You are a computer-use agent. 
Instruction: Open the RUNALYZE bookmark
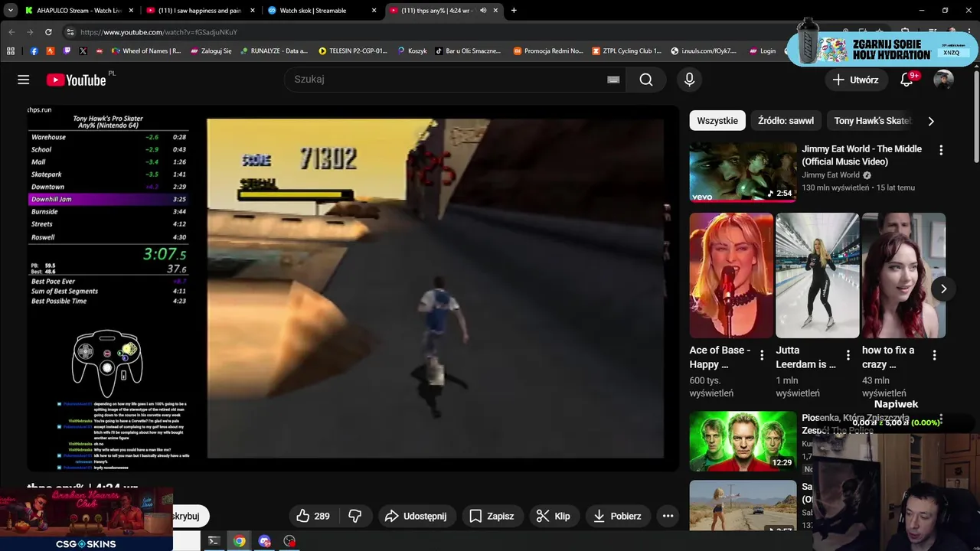tap(273, 51)
